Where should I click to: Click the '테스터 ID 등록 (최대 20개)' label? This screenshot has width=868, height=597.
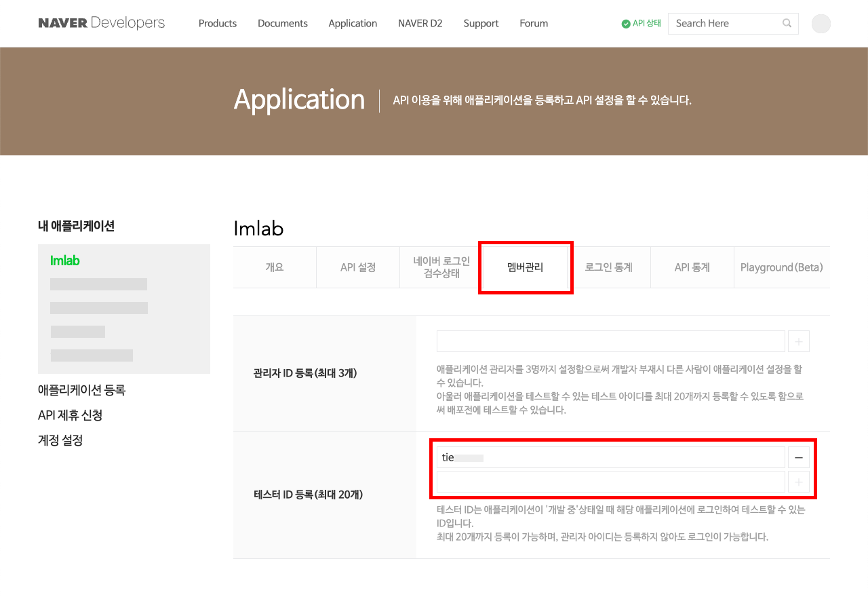[x=308, y=495]
